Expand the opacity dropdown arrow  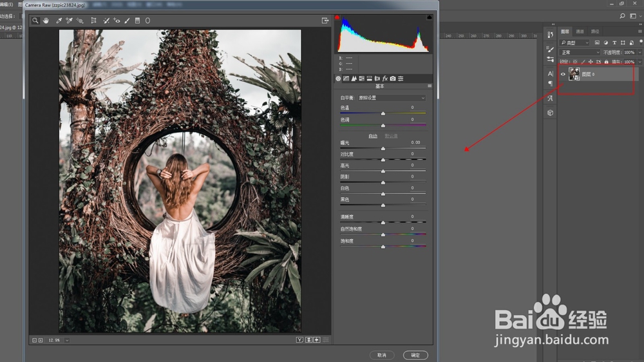(x=639, y=53)
